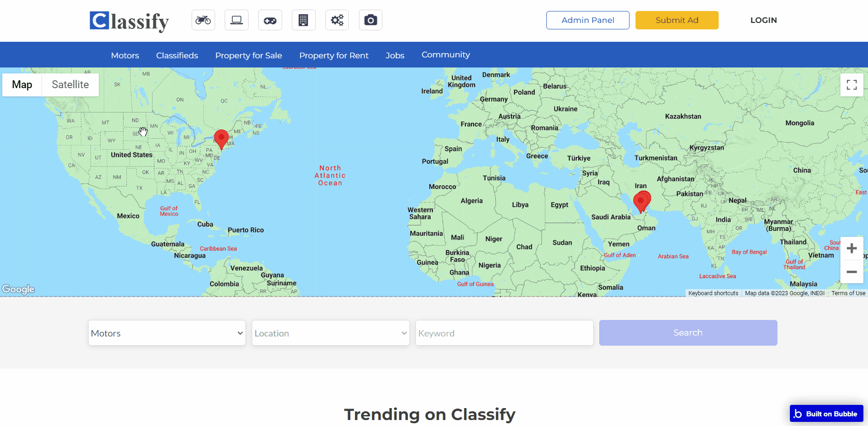Switch map to Map view
Viewport: 868px width, 426px height.
[22, 84]
